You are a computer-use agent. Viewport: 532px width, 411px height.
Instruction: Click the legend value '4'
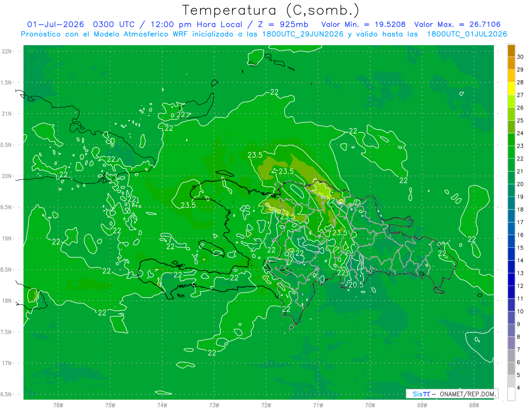519,388
